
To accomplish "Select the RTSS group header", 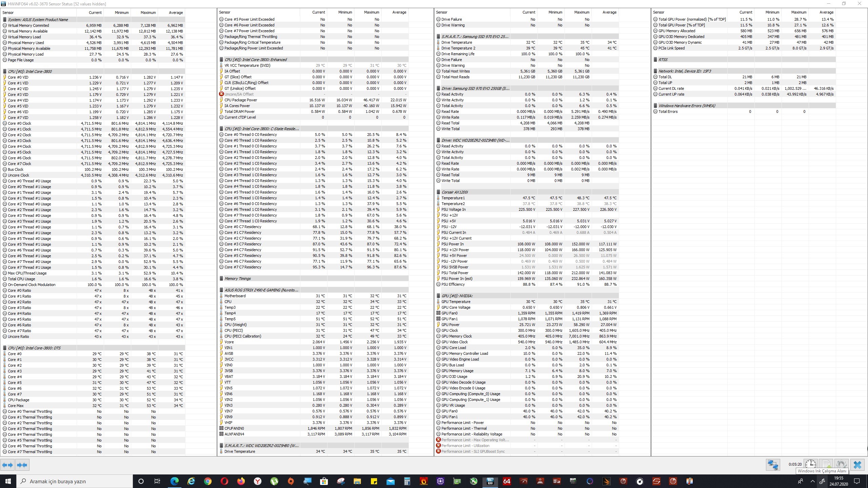I will pyautogui.click(x=744, y=60).
